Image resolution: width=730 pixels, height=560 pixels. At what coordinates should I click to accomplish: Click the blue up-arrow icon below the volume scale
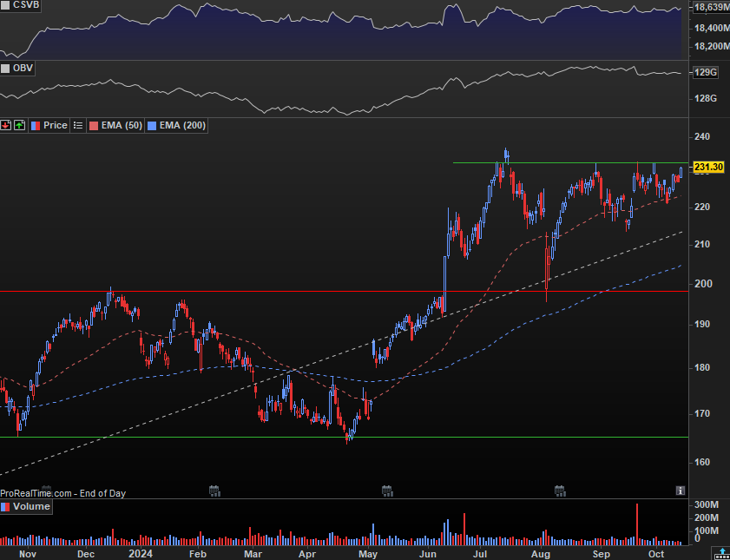click(721, 554)
